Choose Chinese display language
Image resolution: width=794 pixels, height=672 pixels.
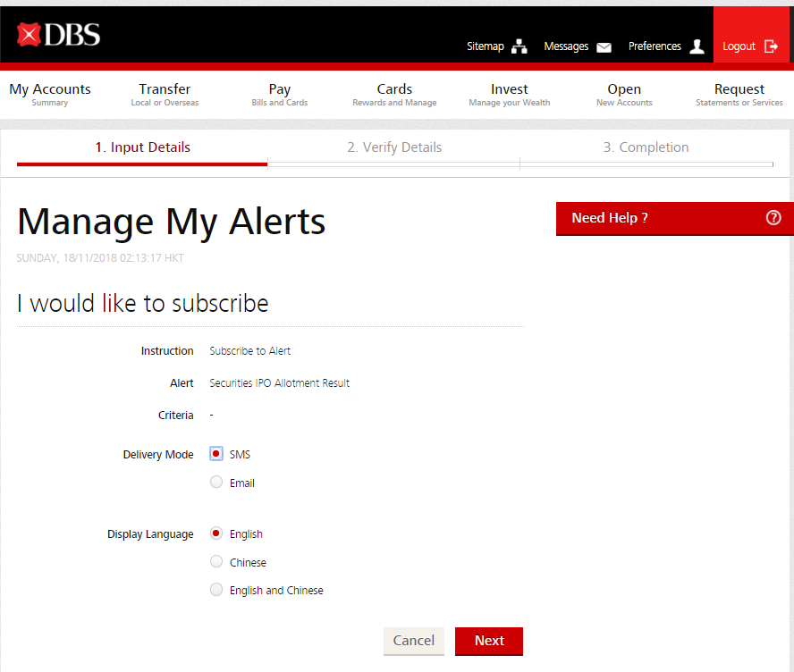click(216, 562)
